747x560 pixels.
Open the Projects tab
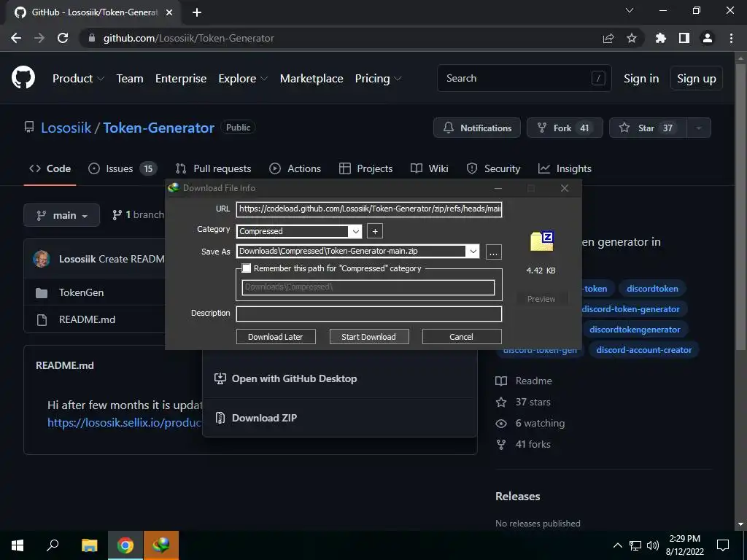tap(366, 168)
